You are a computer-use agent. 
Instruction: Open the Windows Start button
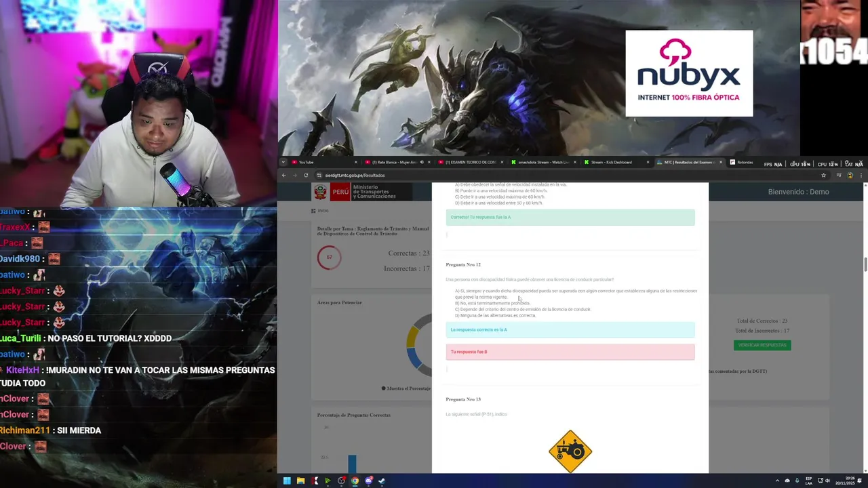[x=287, y=481]
